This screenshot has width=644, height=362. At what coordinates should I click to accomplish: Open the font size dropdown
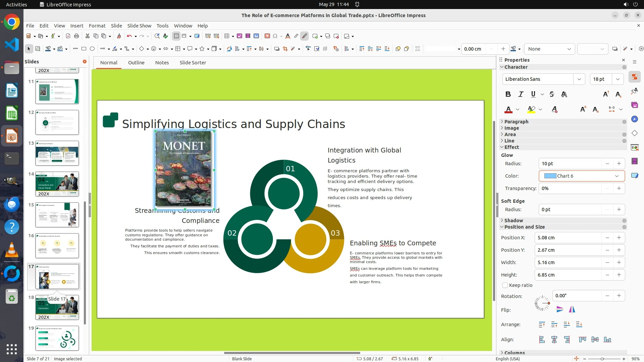pos(618,79)
